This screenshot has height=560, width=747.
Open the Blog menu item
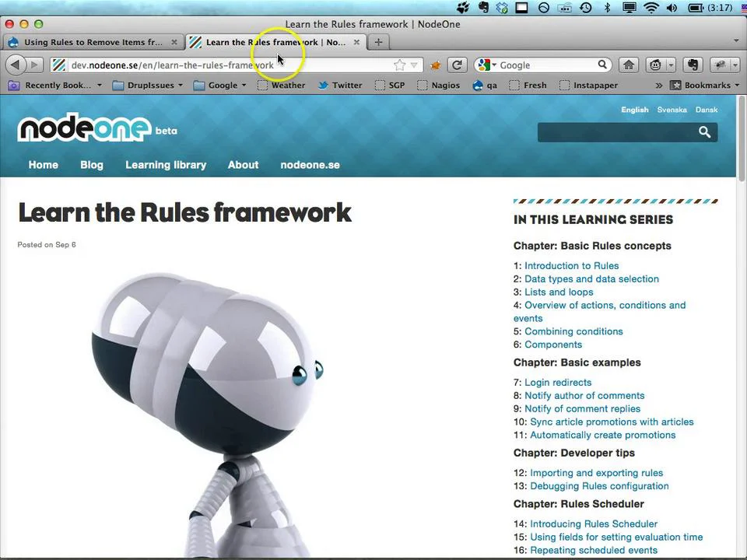tap(92, 165)
